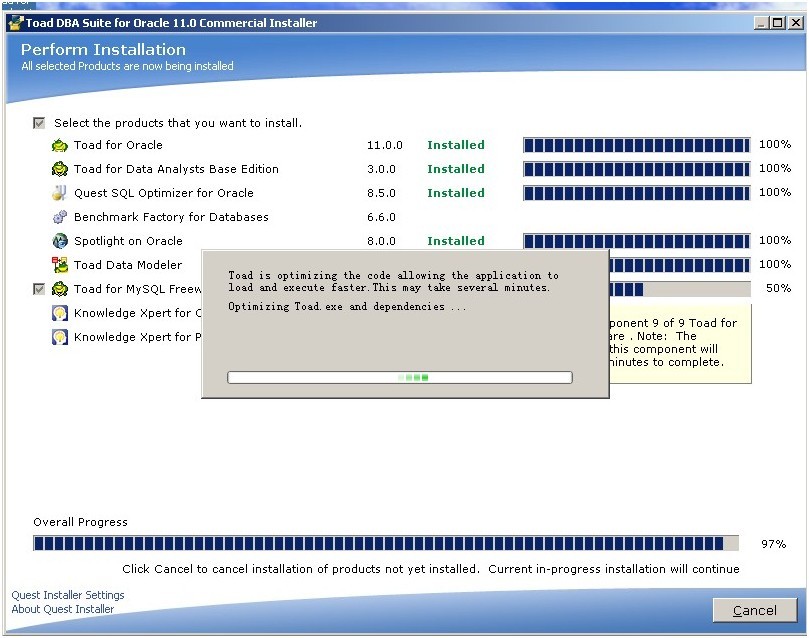Click the Toad for Oracle frog icon
This screenshot has width=809, height=638.
pyautogui.click(x=60, y=145)
